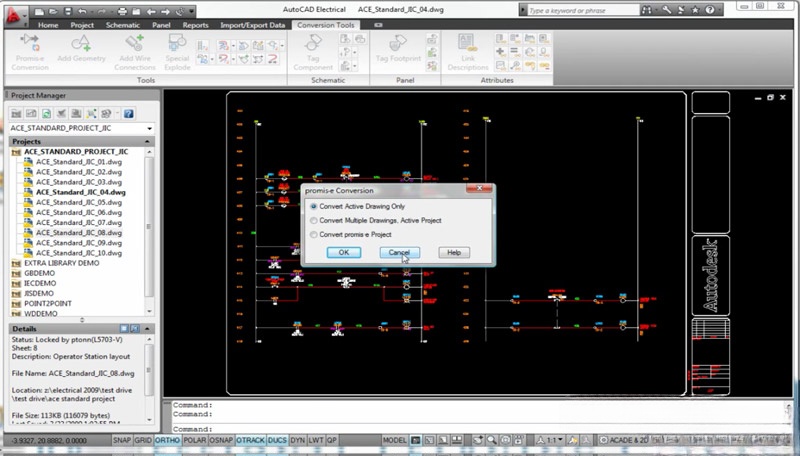Expand the search field left arrow

click(522, 10)
